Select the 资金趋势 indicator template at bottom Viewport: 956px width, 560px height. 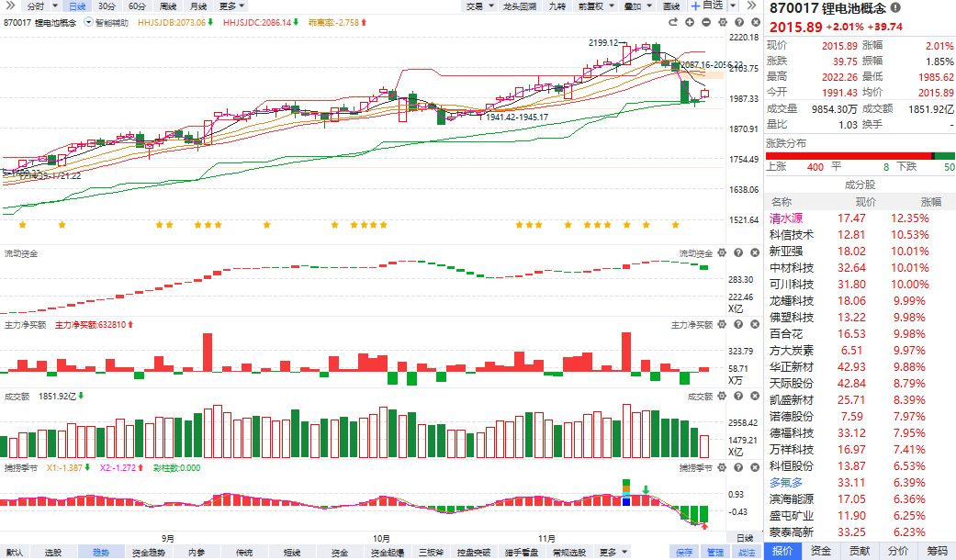[x=148, y=553]
